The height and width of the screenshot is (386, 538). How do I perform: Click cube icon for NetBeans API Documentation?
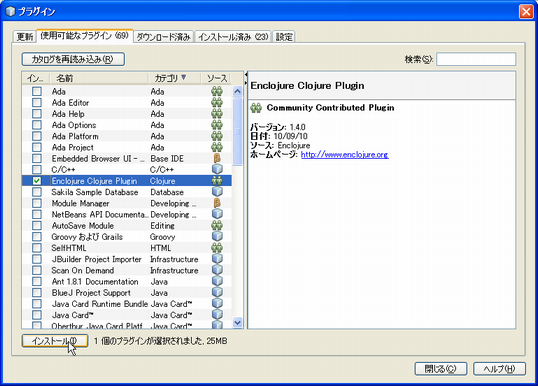pos(217,214)
